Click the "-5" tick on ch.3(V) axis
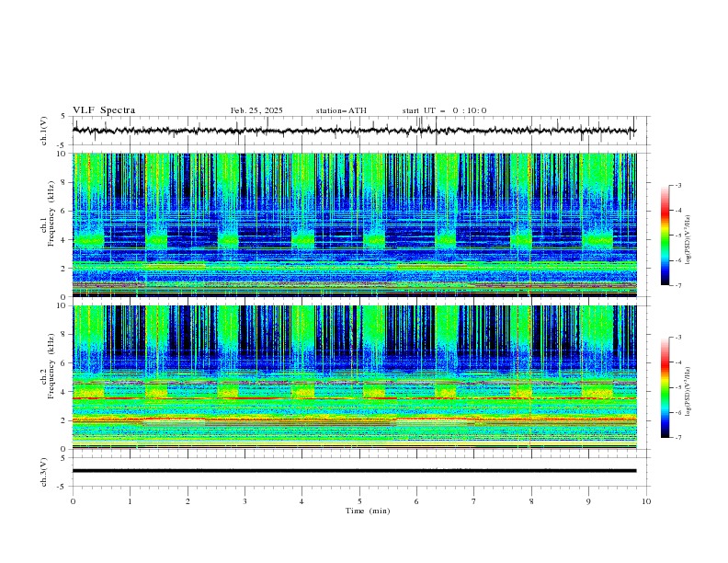Screen dimensions: 728x563 pyautogui.click(x=62, y=487)
